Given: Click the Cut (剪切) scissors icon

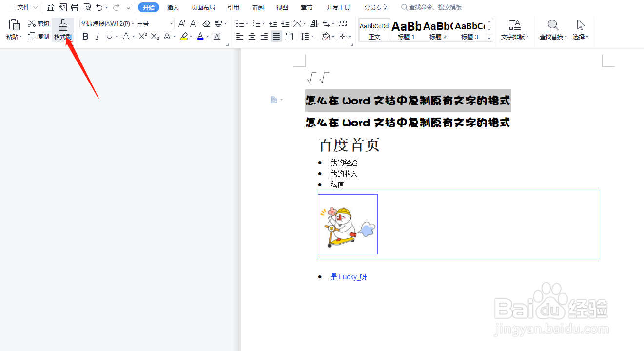Looking at the screenshot, I should (x=32, y=23).
